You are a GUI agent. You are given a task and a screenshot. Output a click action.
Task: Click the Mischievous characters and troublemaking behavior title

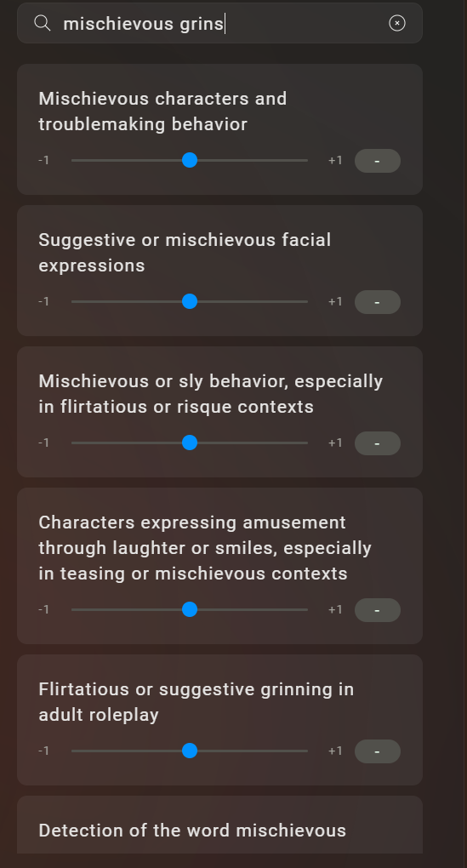[162, 111]
